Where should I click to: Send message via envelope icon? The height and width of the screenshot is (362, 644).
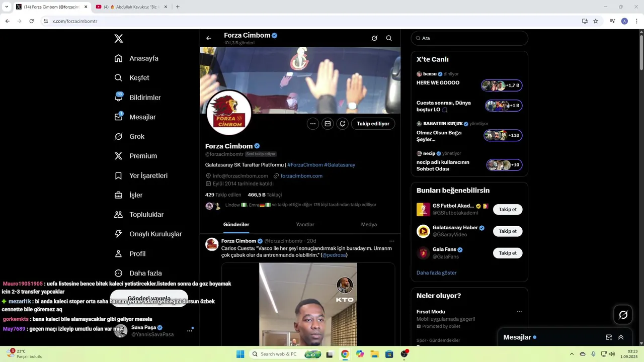click(x=328, y=124)
